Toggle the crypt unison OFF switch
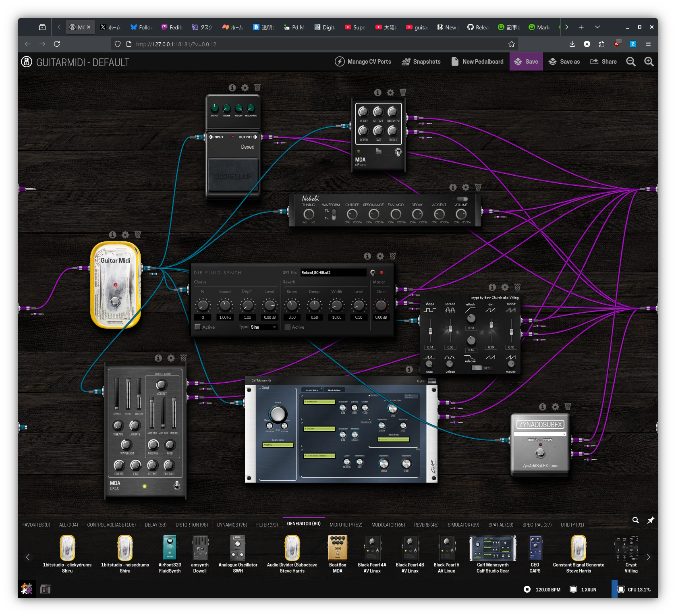Screen dimensions: 676x616 point(482,368)
